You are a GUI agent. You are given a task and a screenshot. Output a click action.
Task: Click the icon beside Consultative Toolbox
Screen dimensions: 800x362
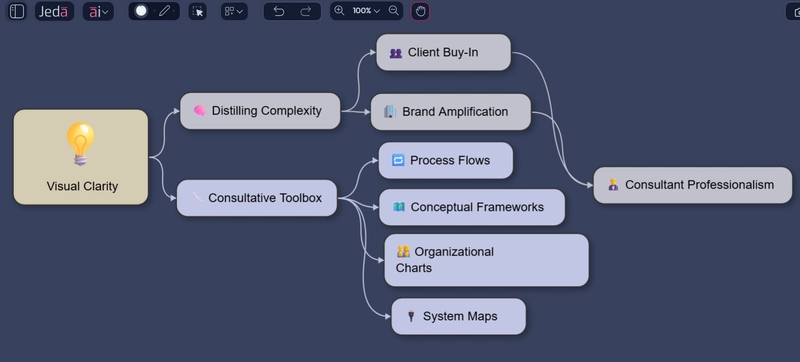[197, 198]
